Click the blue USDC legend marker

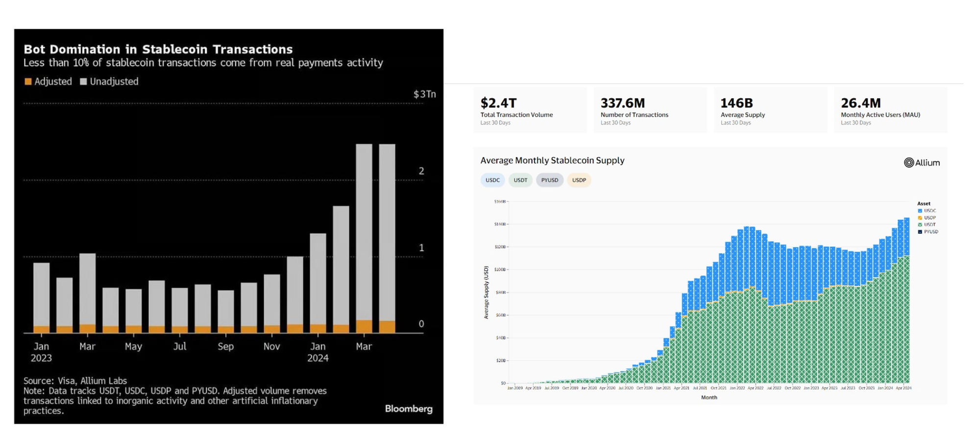tap(920, 211)
